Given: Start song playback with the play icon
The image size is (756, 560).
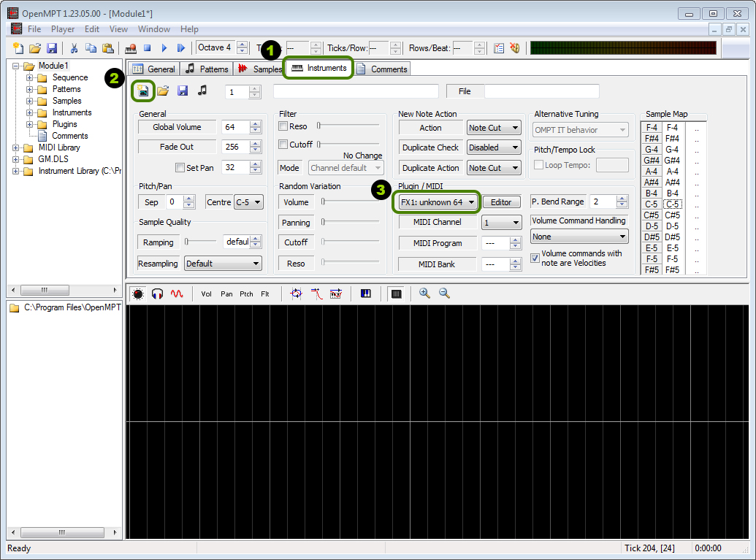Looking at the screenshot, I should 164,48.
